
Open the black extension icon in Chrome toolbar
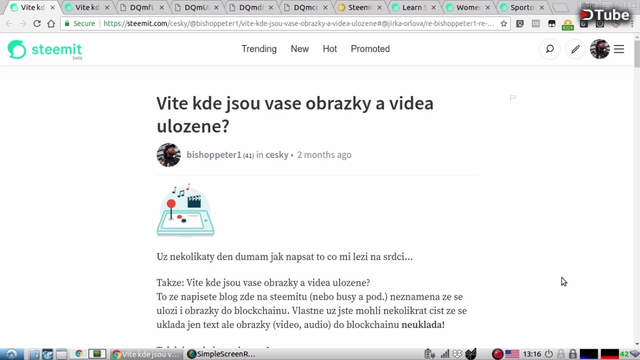(552, 24)
